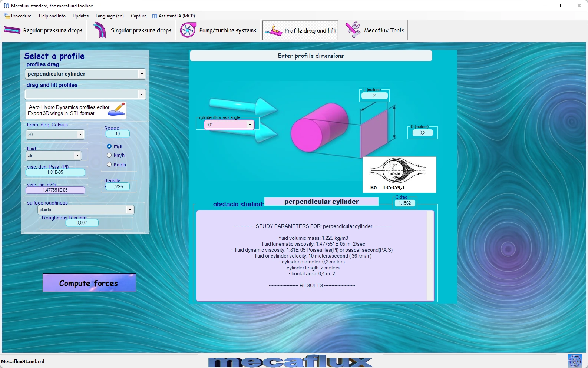
Task: Click the L (meters) length field
Action: tap(374, 96)
